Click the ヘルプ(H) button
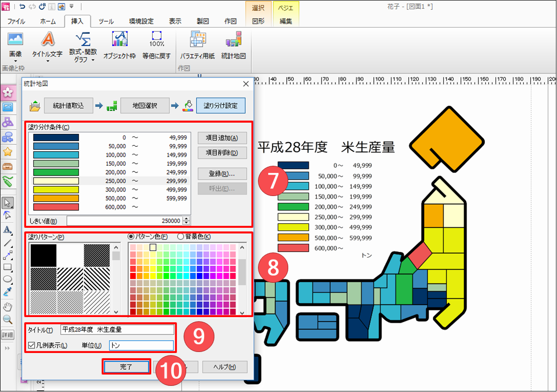Viewport: 557px width, 392px height. pos(225,367)
